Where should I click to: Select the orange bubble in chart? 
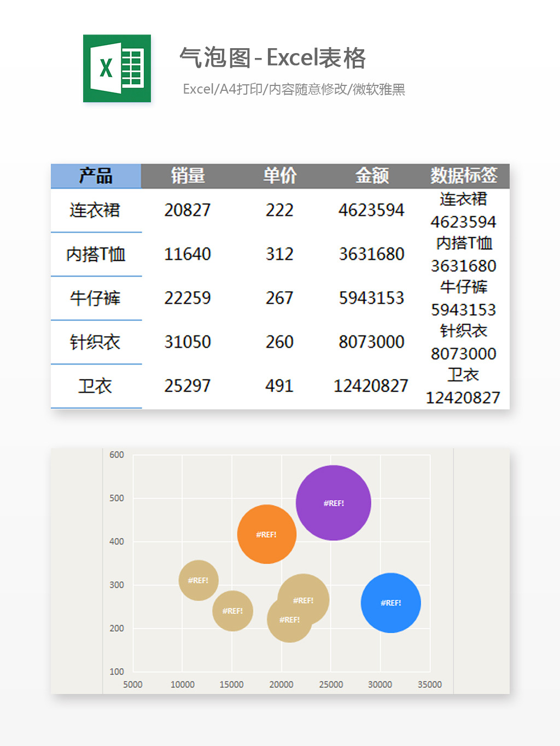click(x=267, y=534)
